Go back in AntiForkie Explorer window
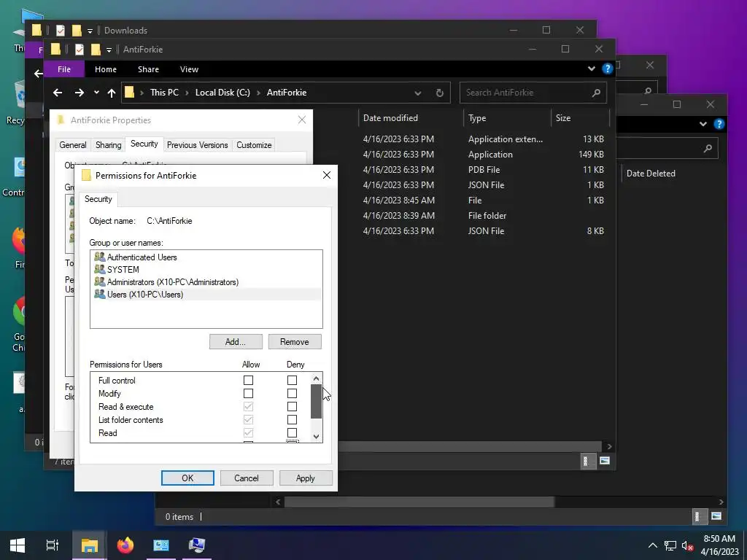Viewport: 747px width, 560px height. point(58,93)
